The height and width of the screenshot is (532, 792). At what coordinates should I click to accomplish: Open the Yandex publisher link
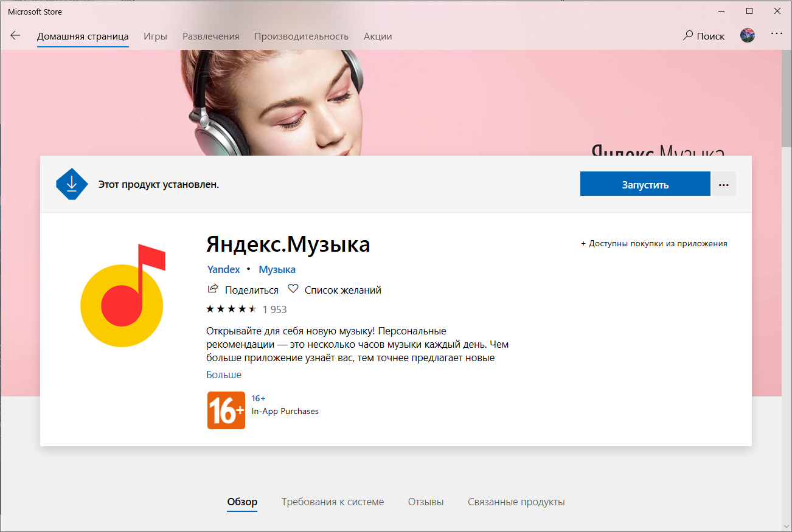224,269
